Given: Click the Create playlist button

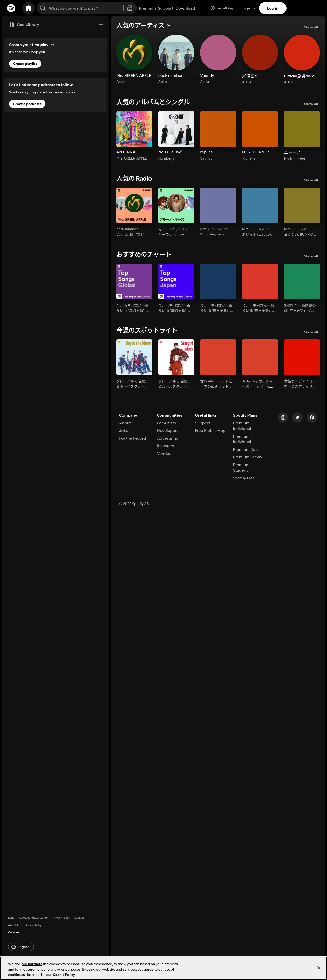Looking at the screenshot, I should click(x=25, y=64).
